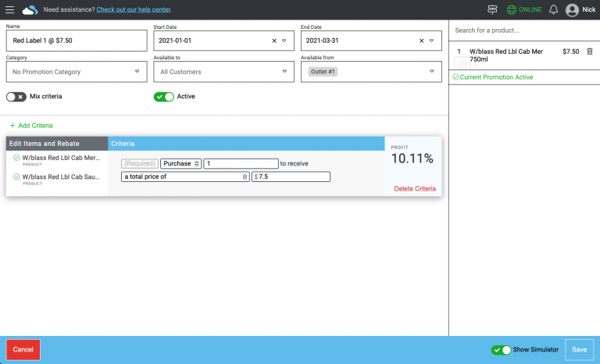Disable the Active promotion toggle

pyautogui.click(x=163, y=97)
